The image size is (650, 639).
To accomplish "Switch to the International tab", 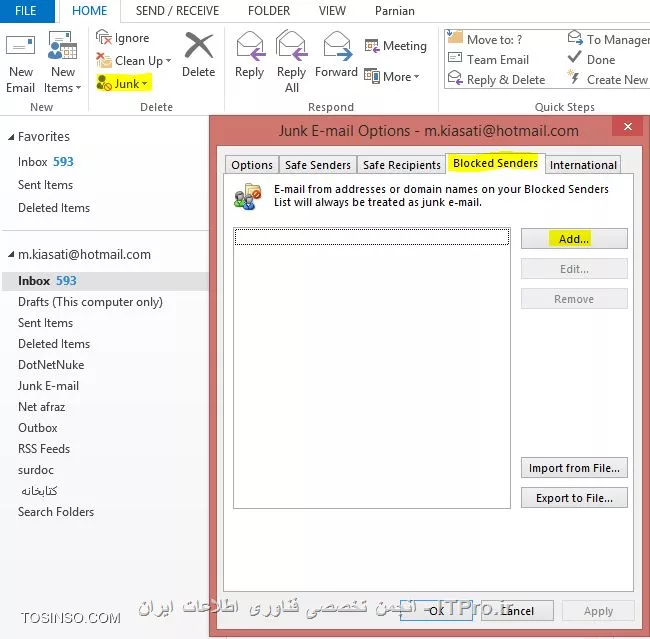I will point(583,165).
